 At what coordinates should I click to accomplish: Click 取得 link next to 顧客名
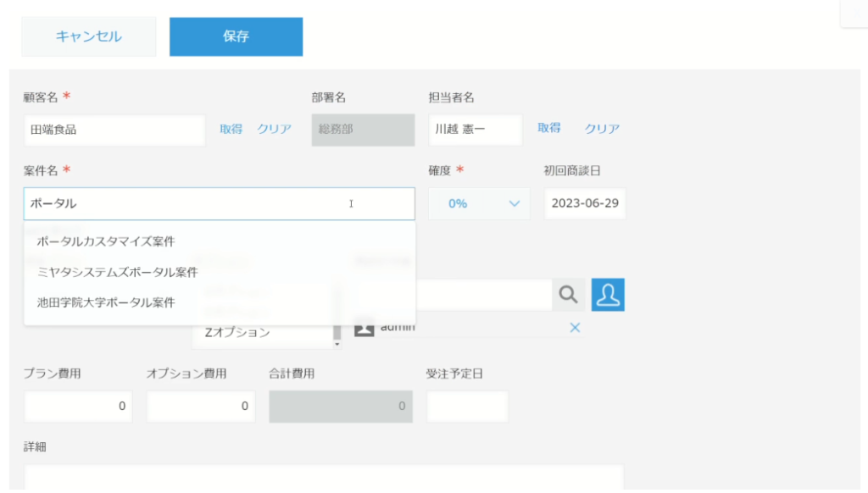click(231, 129)
